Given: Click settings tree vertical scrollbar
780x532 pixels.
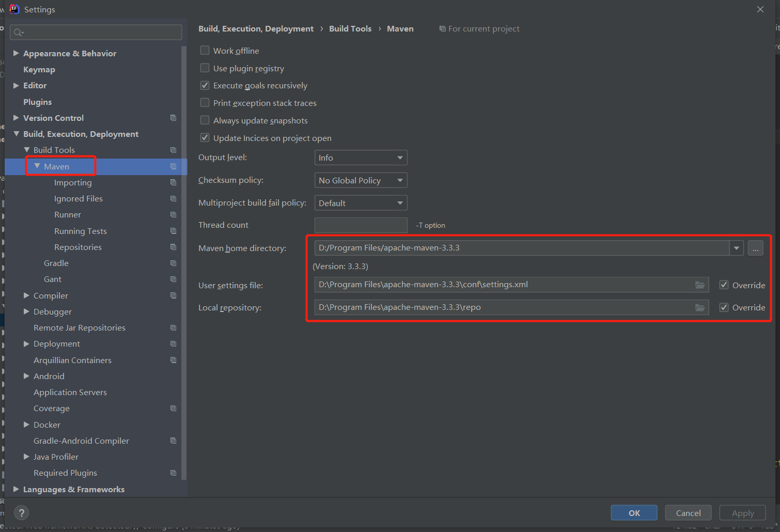Looking at the screenshot, I should 184,263.
